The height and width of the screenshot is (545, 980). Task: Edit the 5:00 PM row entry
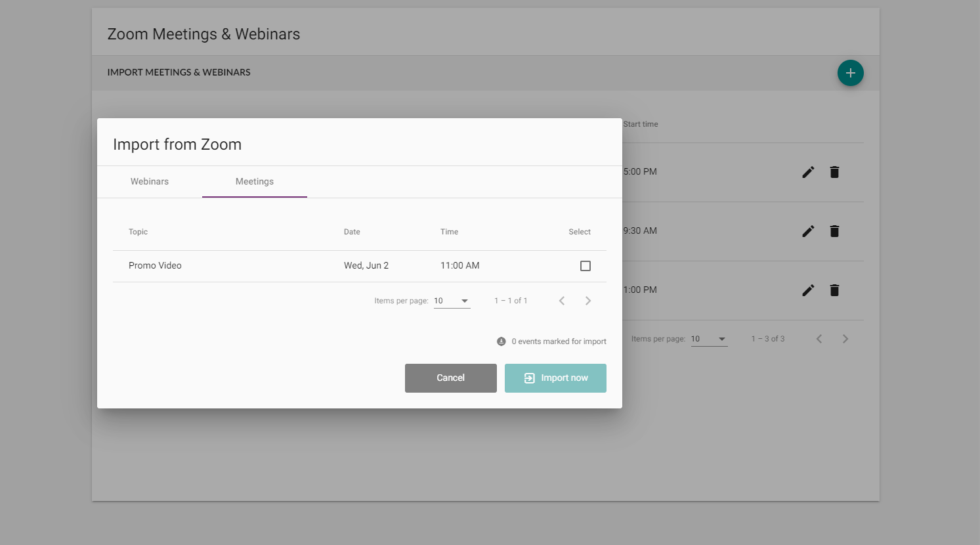(x=808, y=172)
